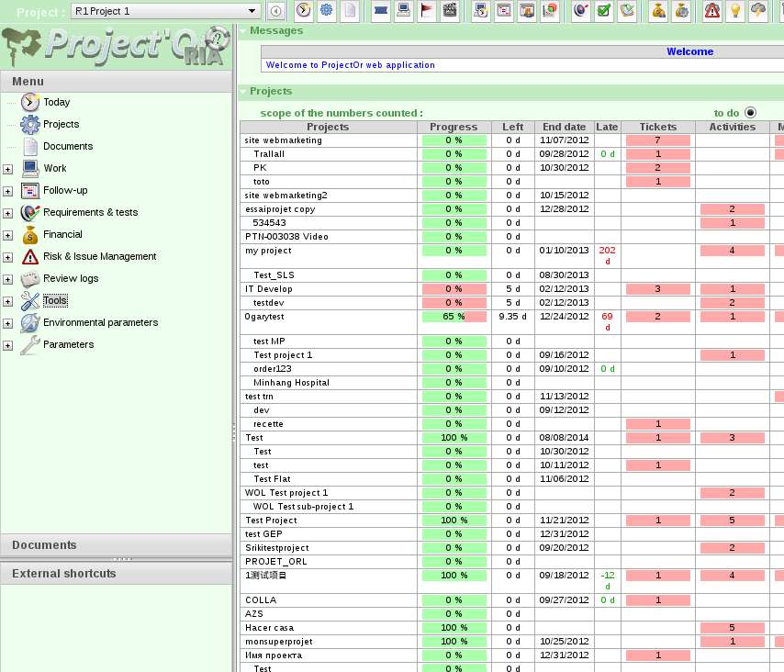Screen dimensions: 784x672
Task: Expand Risk & Issue Management node
Action: click(x=8, y=257)
